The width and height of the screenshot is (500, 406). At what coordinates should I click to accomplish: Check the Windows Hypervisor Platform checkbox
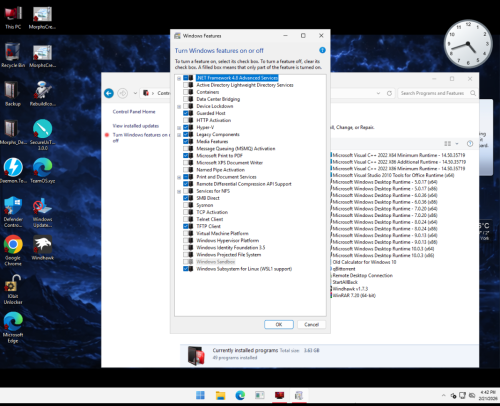pyautogui.click(x=186, y=240)
